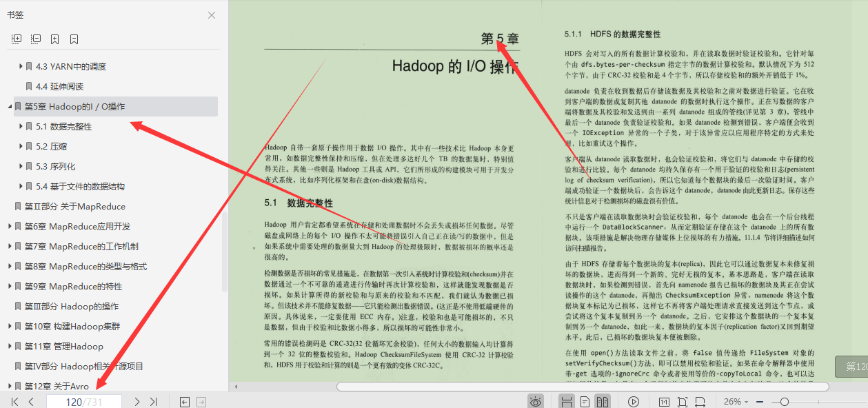Viewport: 868px width, 408px height.
Task: Open actual size 1:1 view
Action: (x=664, y=400)
